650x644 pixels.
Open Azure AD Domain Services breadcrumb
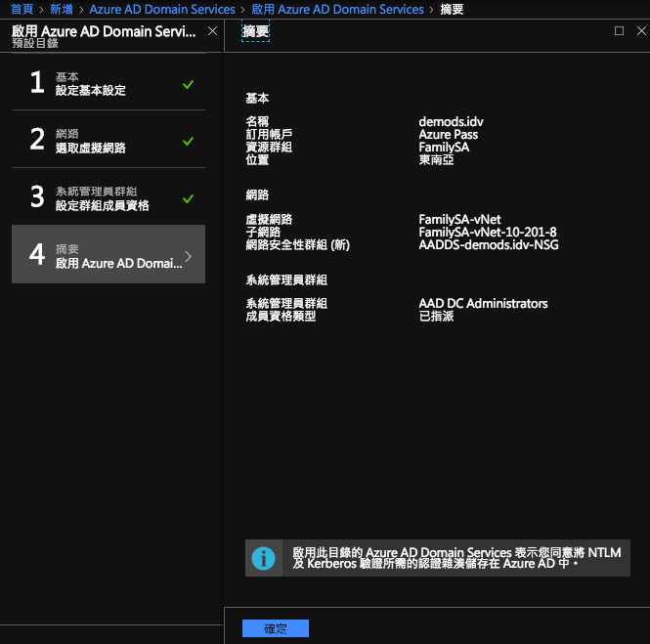[162, 9]
